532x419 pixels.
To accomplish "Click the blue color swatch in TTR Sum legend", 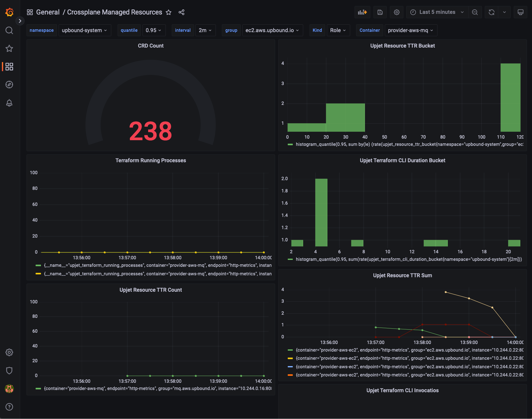I will coord(290,367).
